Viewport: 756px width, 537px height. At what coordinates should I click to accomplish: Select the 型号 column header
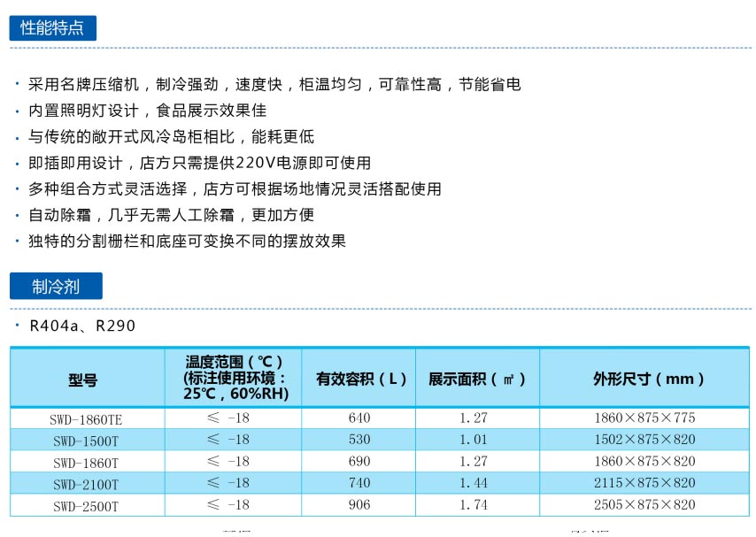point(87,379)
